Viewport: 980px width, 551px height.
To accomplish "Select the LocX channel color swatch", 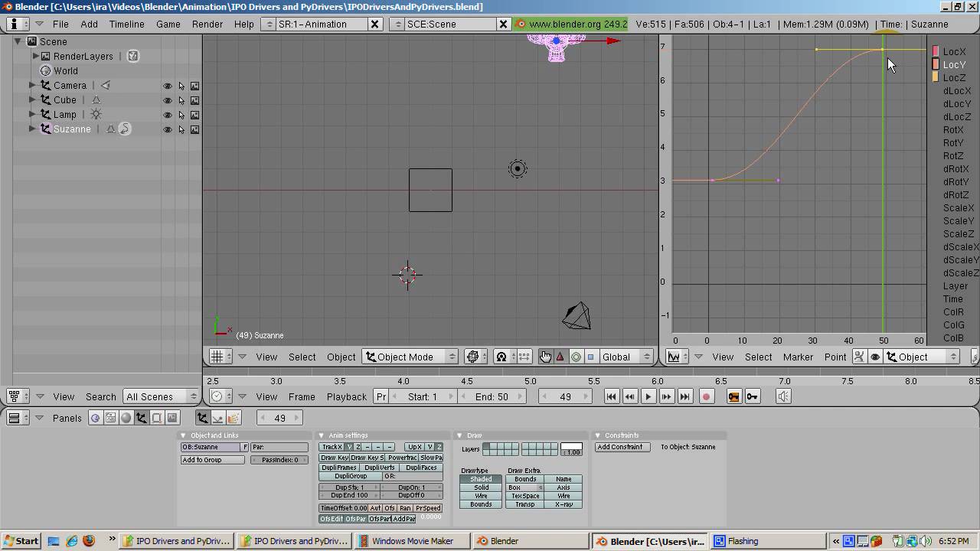I will pos(936,51).
